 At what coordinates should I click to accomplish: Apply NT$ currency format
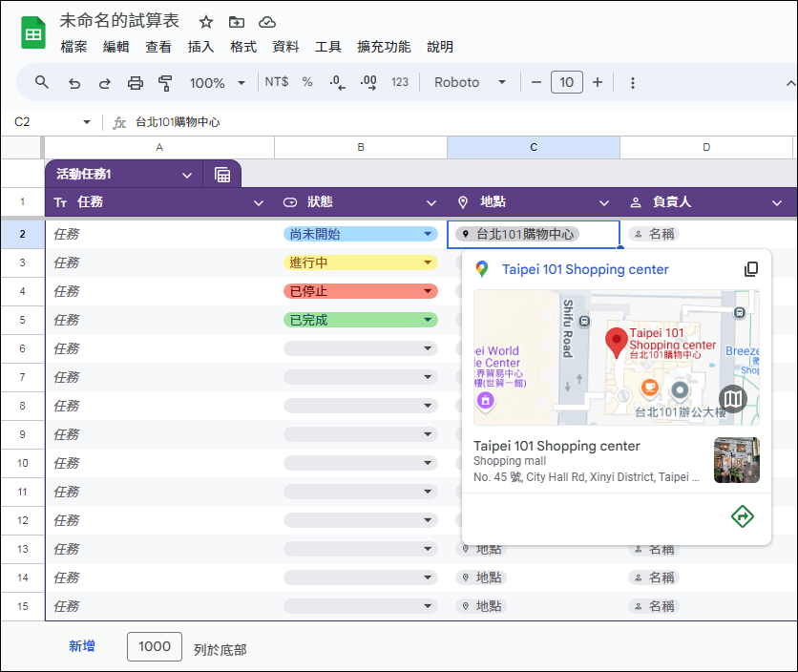(x=277, y=82)
